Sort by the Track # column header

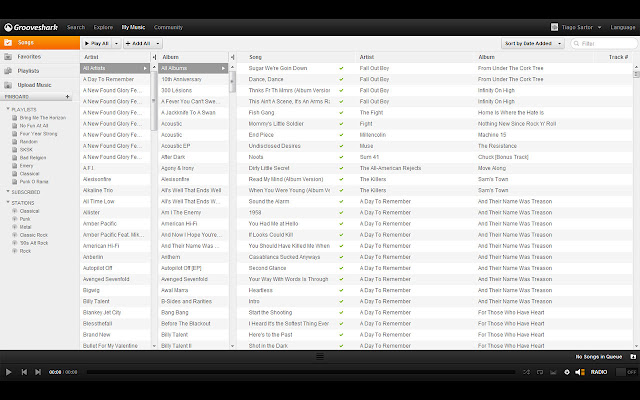tap(618, 57)
